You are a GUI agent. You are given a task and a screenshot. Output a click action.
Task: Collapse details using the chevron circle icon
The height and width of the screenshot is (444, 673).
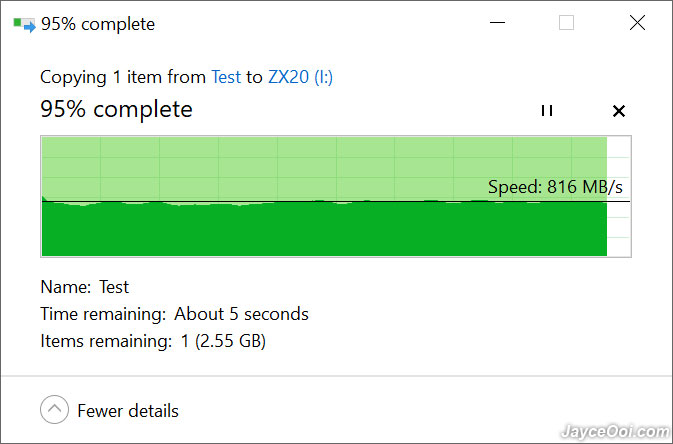click(x=54, y=410)
